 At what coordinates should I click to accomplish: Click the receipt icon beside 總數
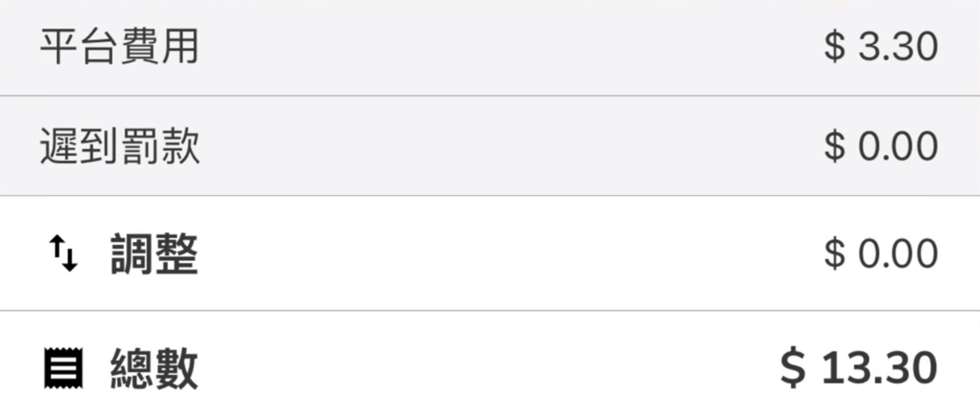coord(63,368)
